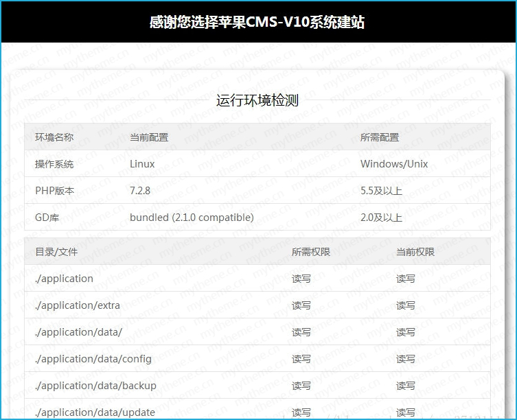Click the bundled (2.1.0 compatible) value
The height and width of the screenshot is (420, 517).
[192, 218]
